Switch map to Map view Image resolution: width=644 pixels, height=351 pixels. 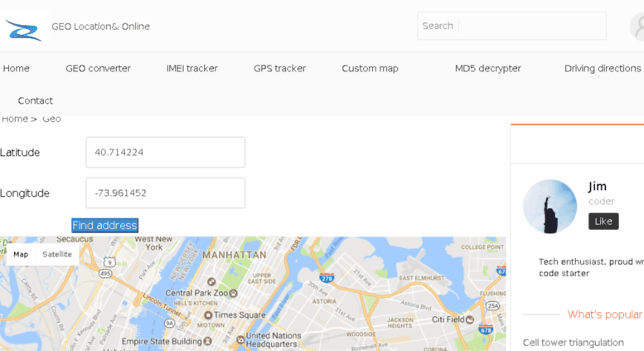21,255
